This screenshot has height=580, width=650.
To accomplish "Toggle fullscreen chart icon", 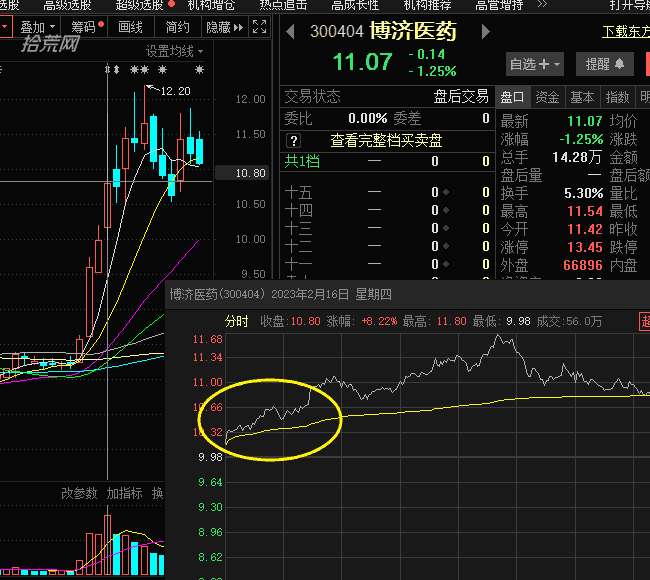I will click(x=260, y=27).
